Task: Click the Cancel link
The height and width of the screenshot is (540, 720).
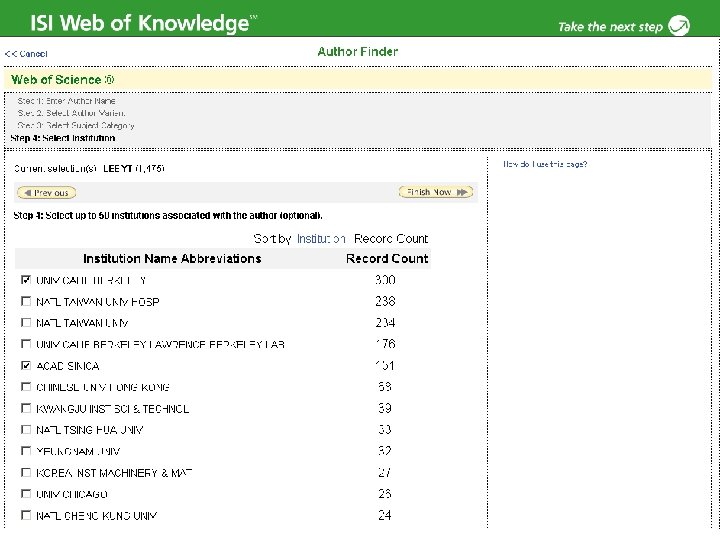Action: point(26,54)
